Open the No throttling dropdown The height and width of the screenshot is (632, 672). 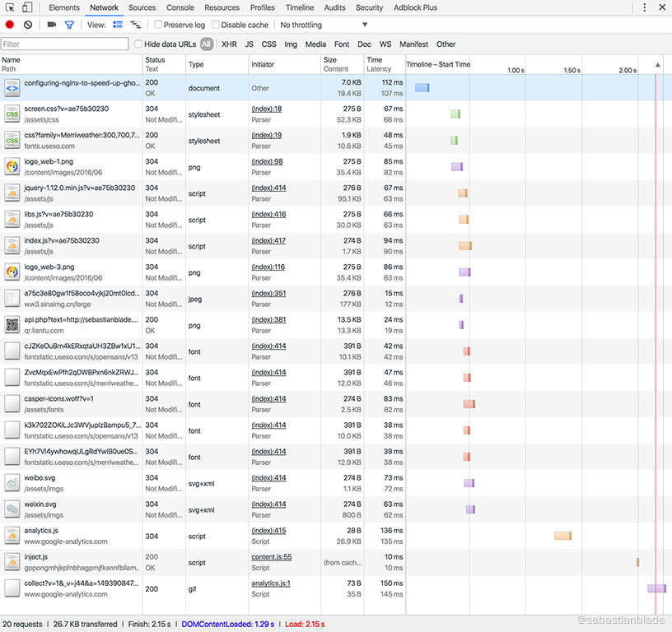324,25
